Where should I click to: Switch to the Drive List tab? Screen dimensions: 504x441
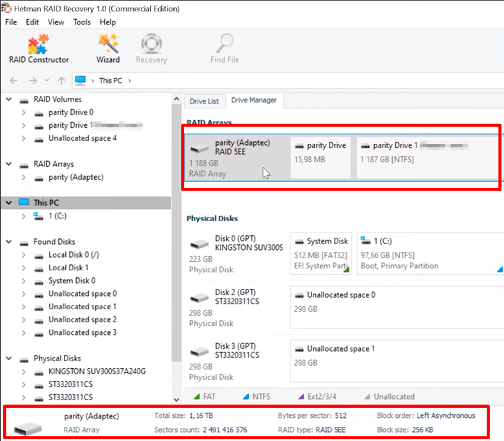[204, 101]
